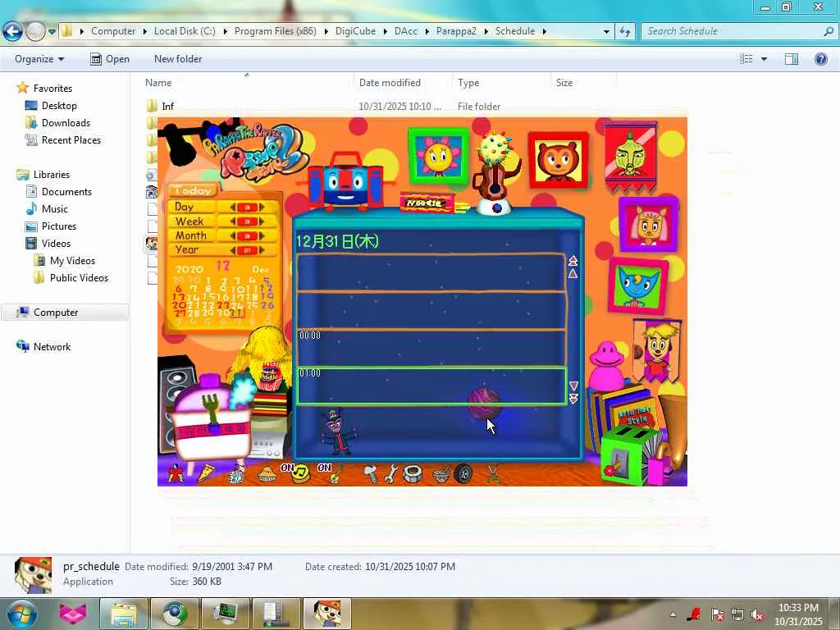Open the Organize dropdown menu
840x630 pixels.
[x=39, y=59]
